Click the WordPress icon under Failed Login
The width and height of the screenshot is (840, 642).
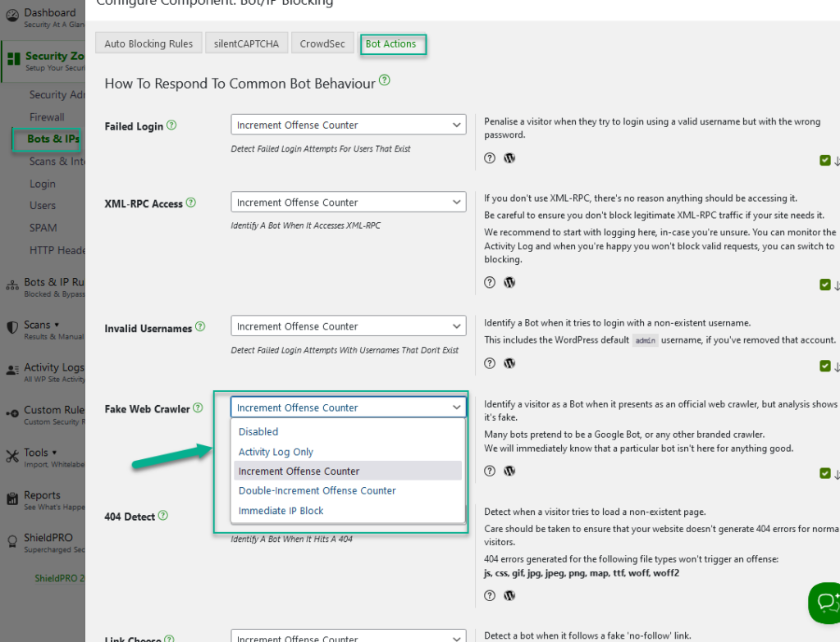pos(509,157)
